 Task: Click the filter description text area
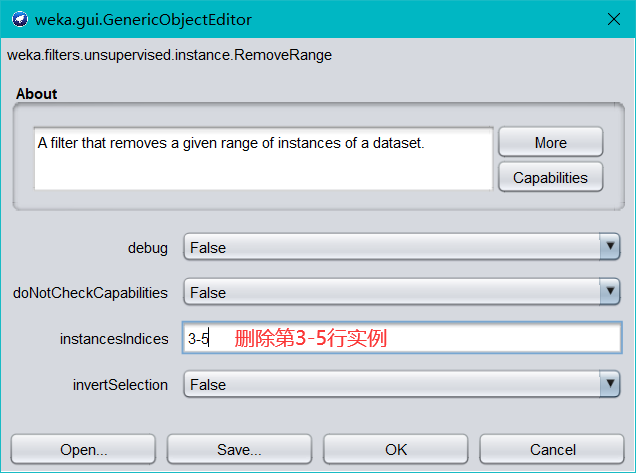point(263,158)
